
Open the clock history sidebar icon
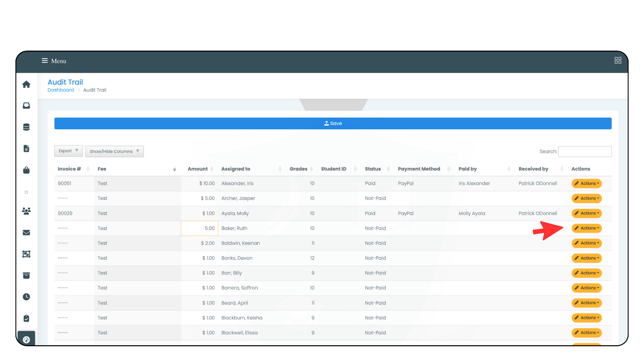[x=26, y=297]
